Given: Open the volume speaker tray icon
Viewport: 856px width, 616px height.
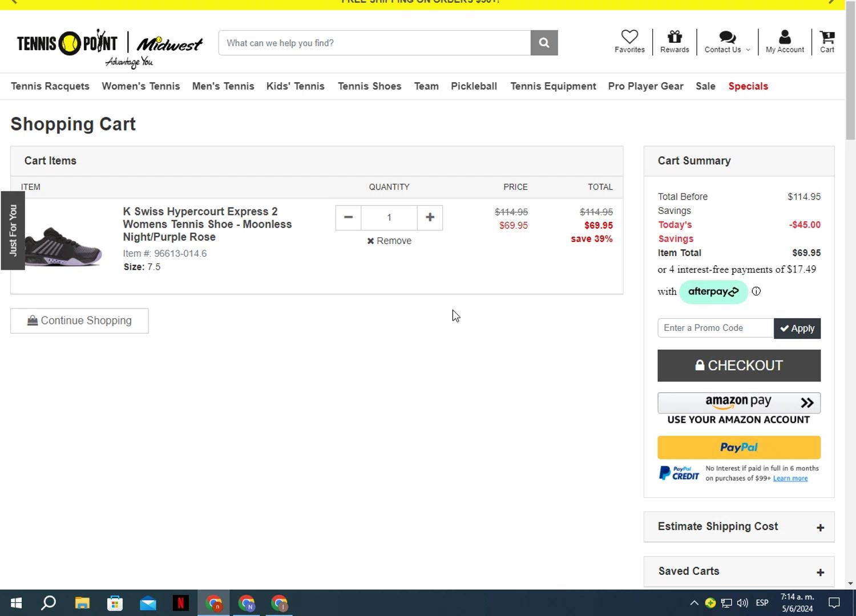Looking at the screenshot, I should [x=742, y=603].
